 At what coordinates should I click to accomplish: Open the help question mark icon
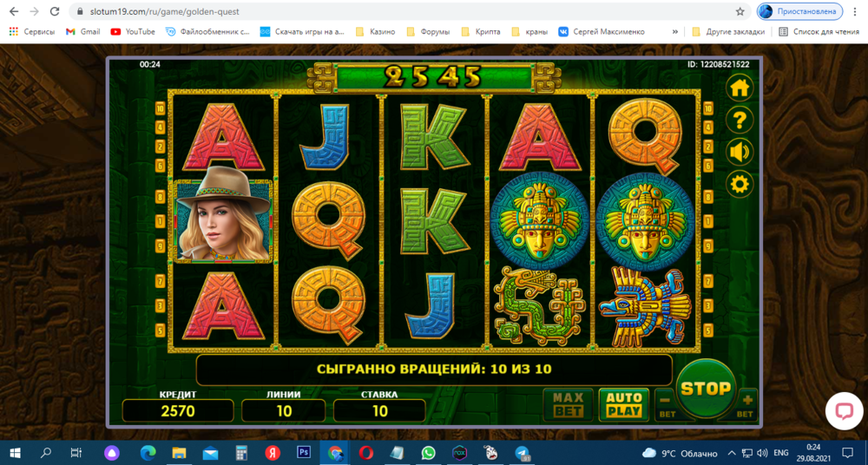[740, 121]
